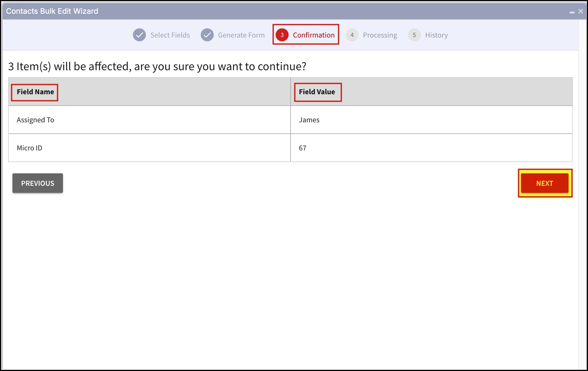Open the Processing step
Screen dimensions: 588x371
coord(380,35)
